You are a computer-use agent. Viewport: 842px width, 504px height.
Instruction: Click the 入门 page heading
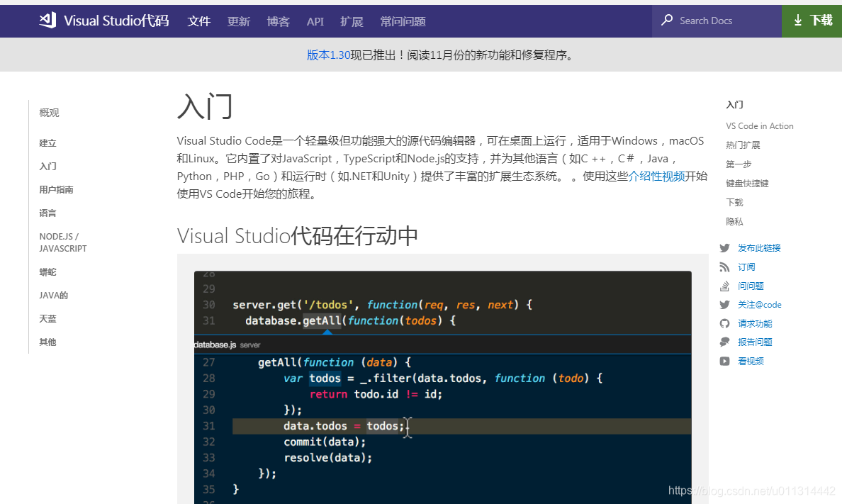(205, 106)
